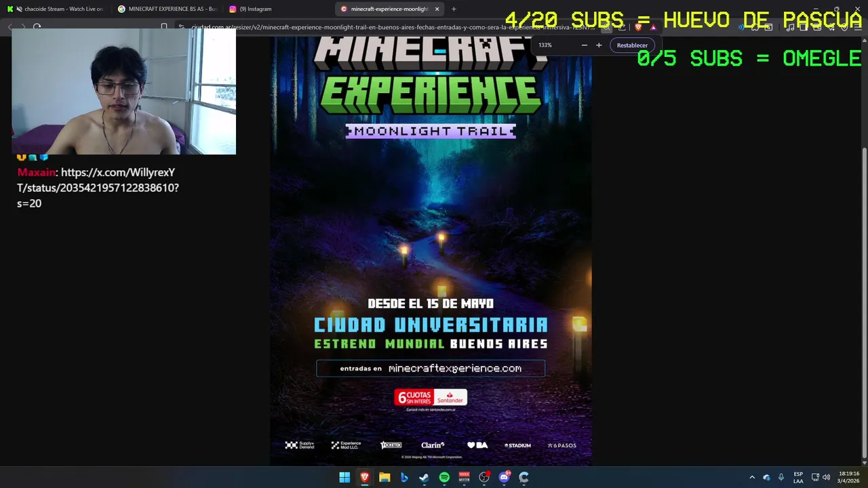
Task: Click the volume speaker tray icon
Action: [x=826, y=477]
